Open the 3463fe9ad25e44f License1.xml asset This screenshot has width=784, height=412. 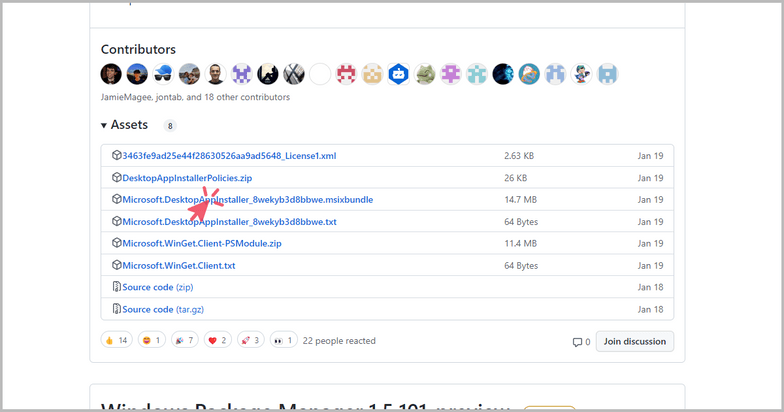229,156
